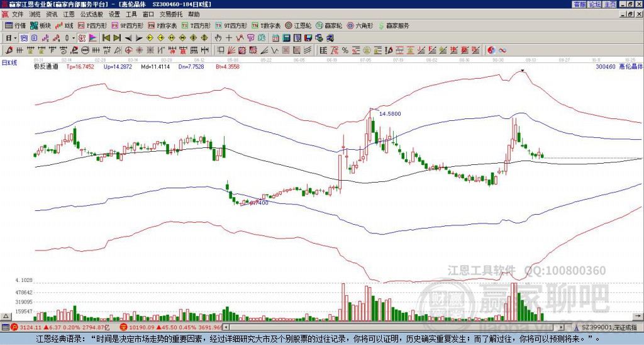The width and height of the screenshot is (644, 345).
Task: Open the 文件 menu
Action: point(18,14)
